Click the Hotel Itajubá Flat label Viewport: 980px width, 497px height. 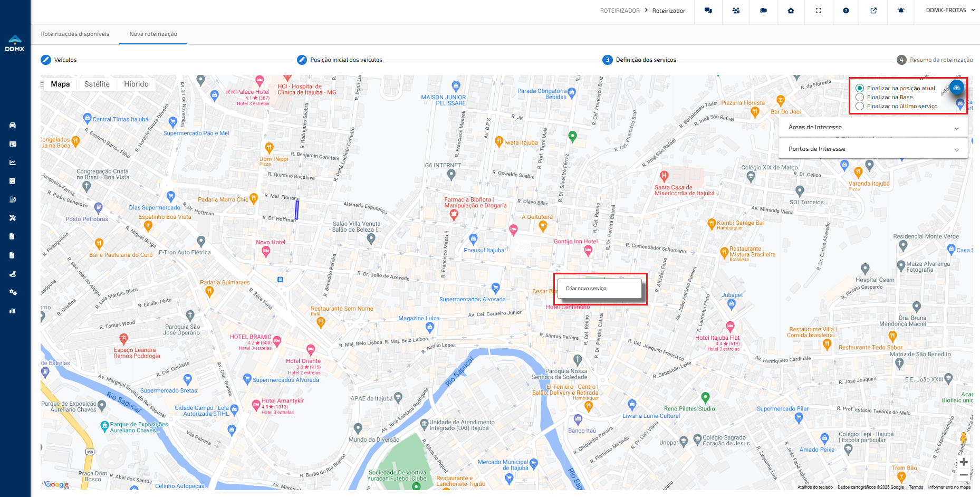717,338
